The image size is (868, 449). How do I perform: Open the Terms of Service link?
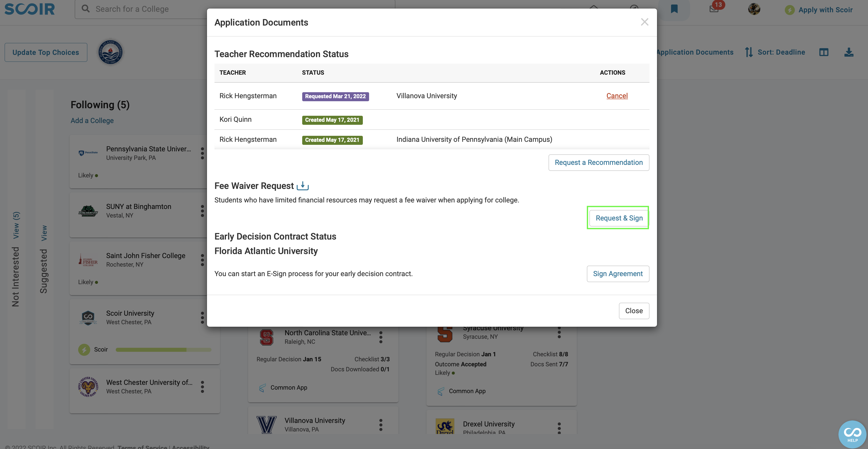(x=142, y=447)
